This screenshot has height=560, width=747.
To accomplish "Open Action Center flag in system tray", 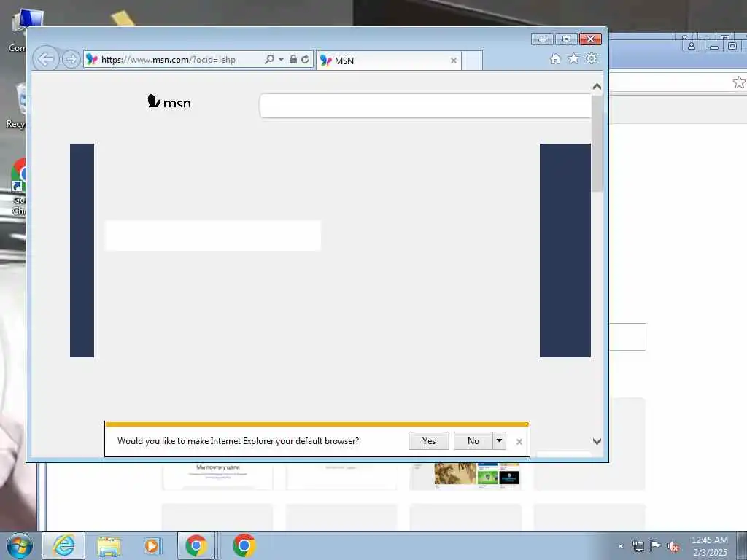I will click(x=656, y=545).
